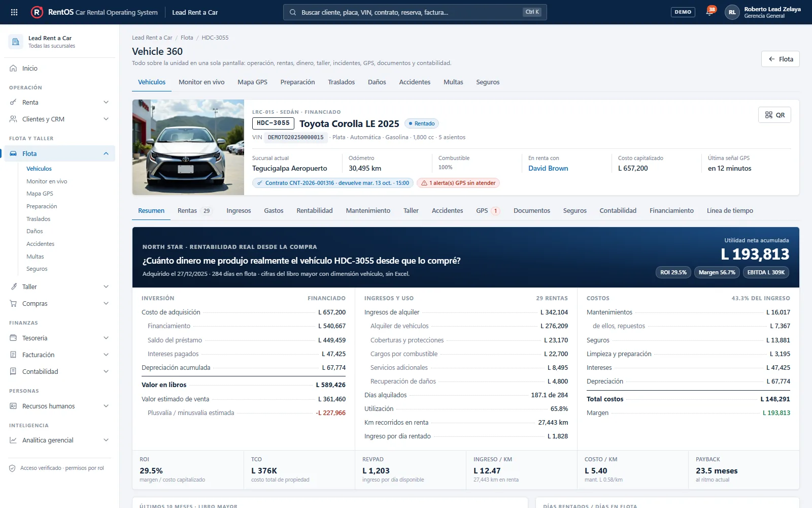Switch to the Rentabilidad tab
This screenshot has height=508, width=812.
coord(315,210)
